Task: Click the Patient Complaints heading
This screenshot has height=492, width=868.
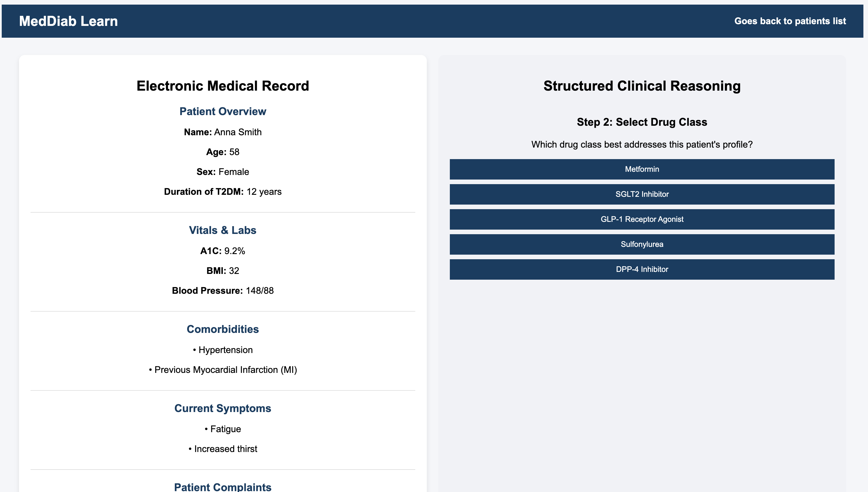Action: click(x=223, y=487)
